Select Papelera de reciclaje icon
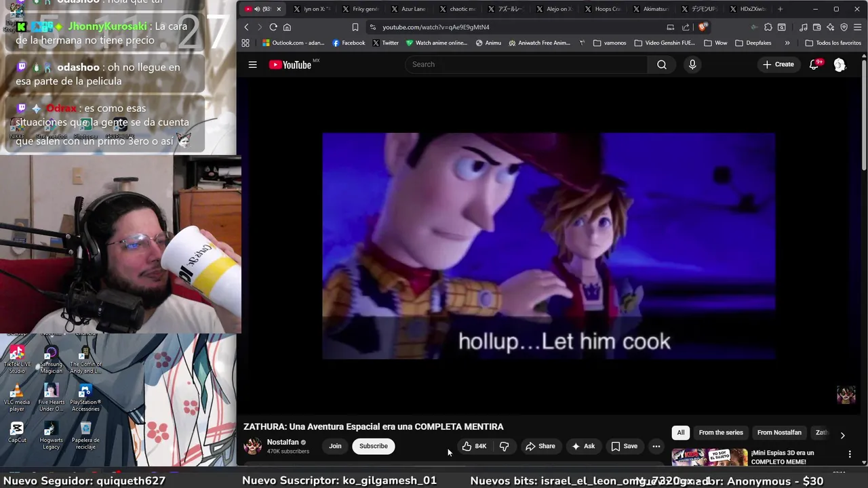The width and height of the screenshot is (868, 488). pos(85,435)
